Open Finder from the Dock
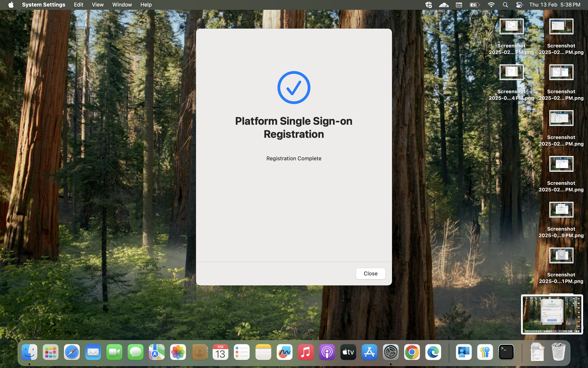The height and width of the screenshot is (368, 588). (29, 352)
